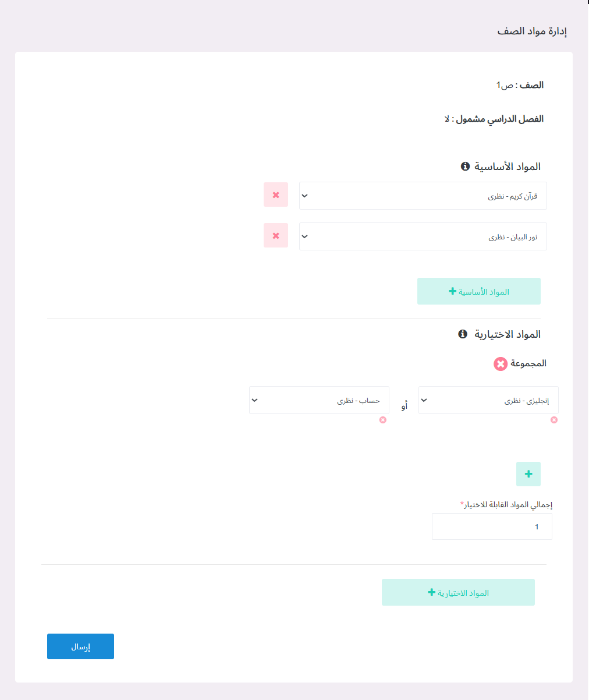Open the info tooltip beside المواد الأساسية
This screenshot has height=700, width=589.
[x=464, y=165]
